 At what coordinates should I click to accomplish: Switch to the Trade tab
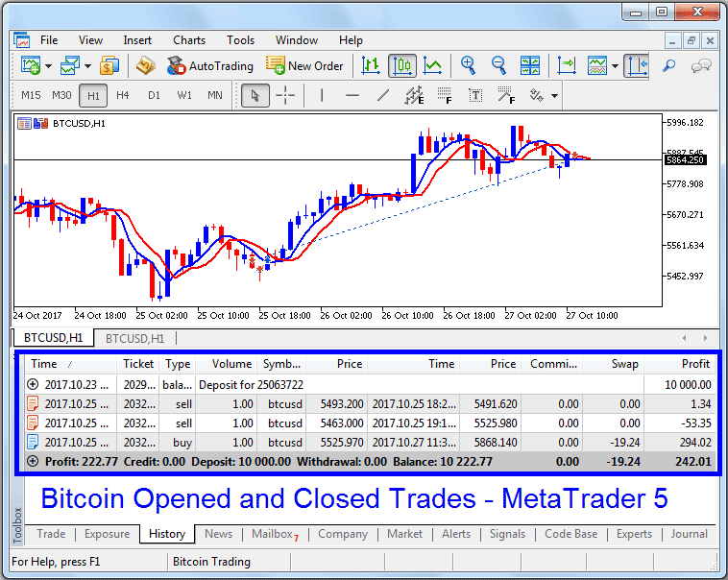(x=51, y=534)
